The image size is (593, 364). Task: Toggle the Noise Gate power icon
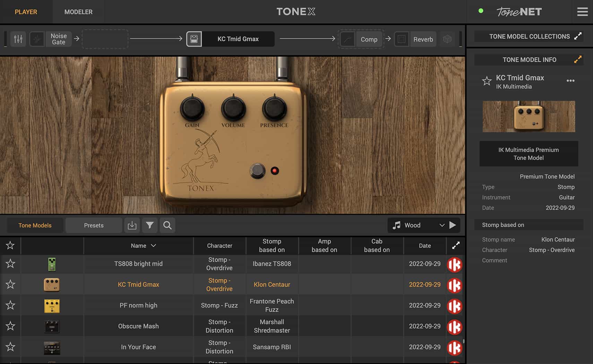click(x=37, y=39)
